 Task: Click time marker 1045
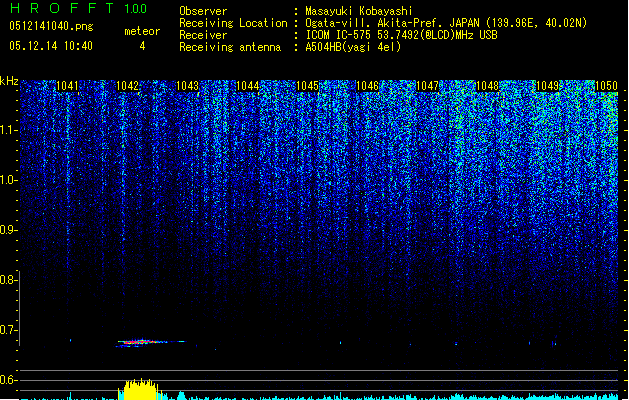click(307, 86)
